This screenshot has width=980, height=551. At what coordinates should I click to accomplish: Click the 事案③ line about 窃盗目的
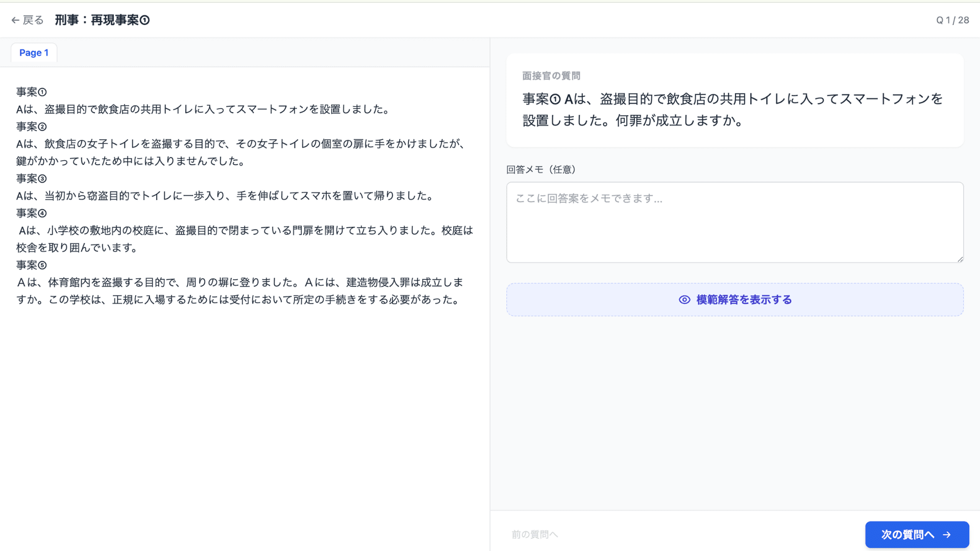click(225, 195)
